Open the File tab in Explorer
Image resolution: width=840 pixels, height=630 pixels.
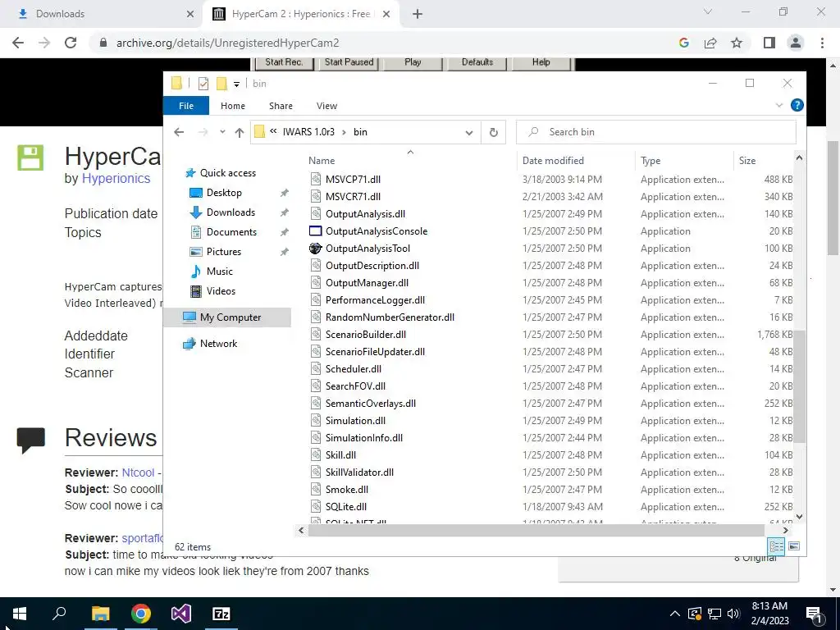[186, 106]
